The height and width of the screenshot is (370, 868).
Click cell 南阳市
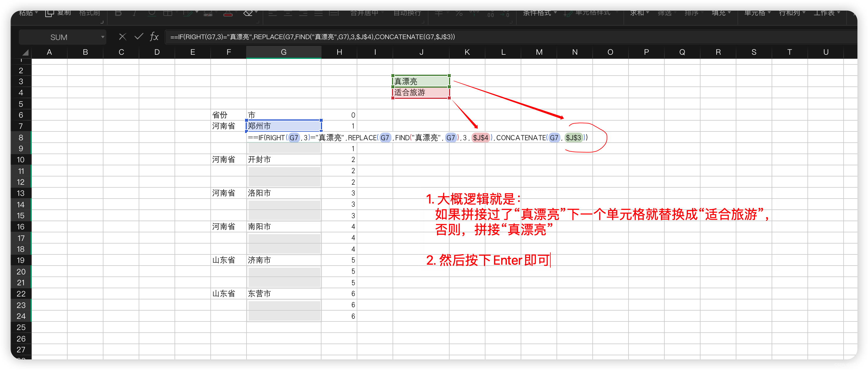coord(283,227)
